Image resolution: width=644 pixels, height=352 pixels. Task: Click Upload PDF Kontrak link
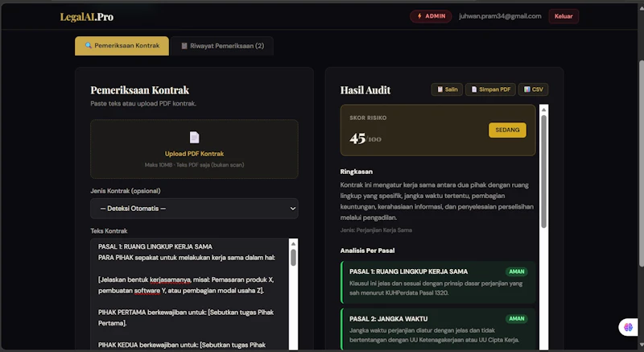pos(194,154)
